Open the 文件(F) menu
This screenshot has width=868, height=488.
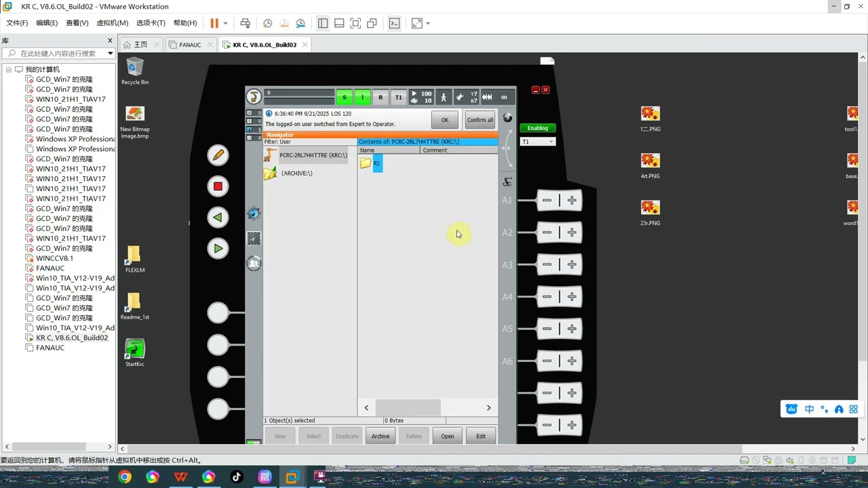pyautogui.click(x=17, y=23)
